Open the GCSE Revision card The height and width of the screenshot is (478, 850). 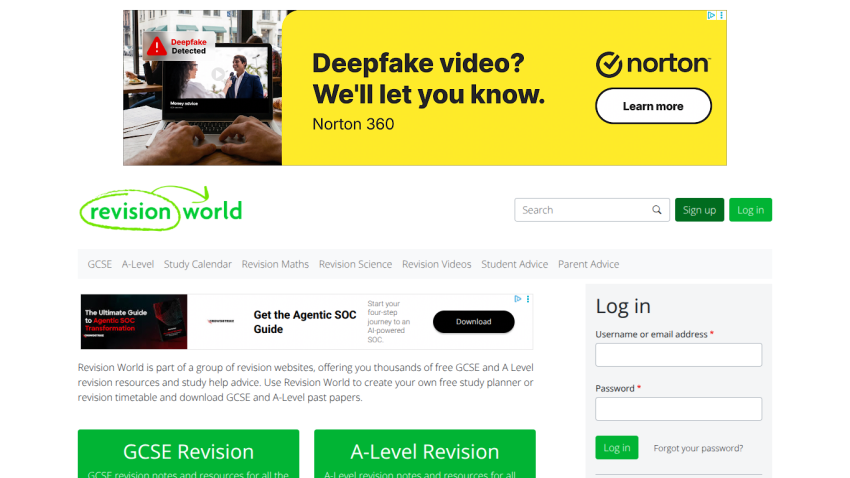point(188,454)
